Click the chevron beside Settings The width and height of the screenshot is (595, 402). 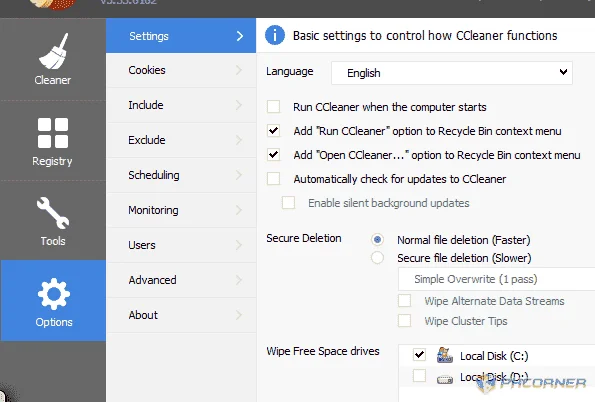click(239, 36)
